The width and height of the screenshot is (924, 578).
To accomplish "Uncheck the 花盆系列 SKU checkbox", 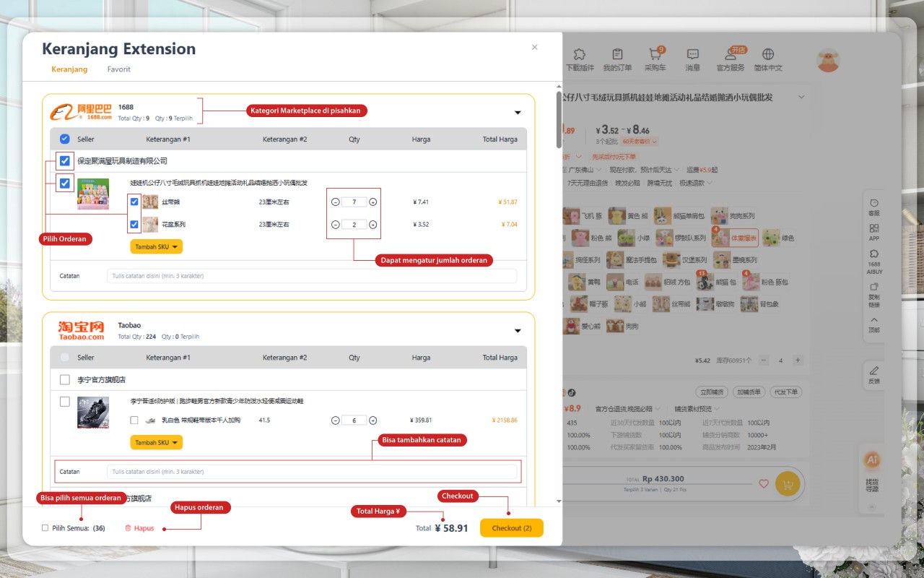I will (134, 225).
